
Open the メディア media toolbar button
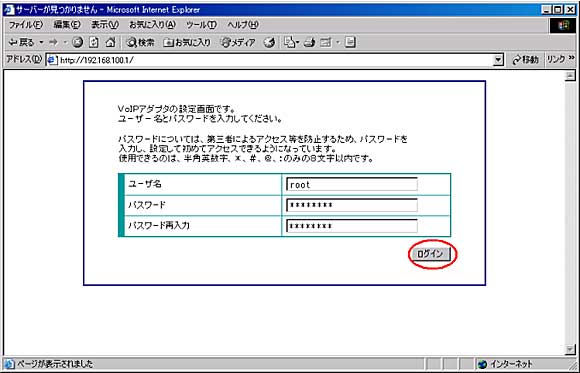tap(238, 43)
